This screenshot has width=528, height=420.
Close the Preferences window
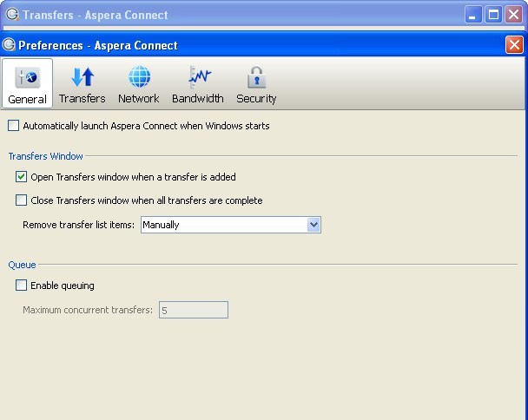514,45
